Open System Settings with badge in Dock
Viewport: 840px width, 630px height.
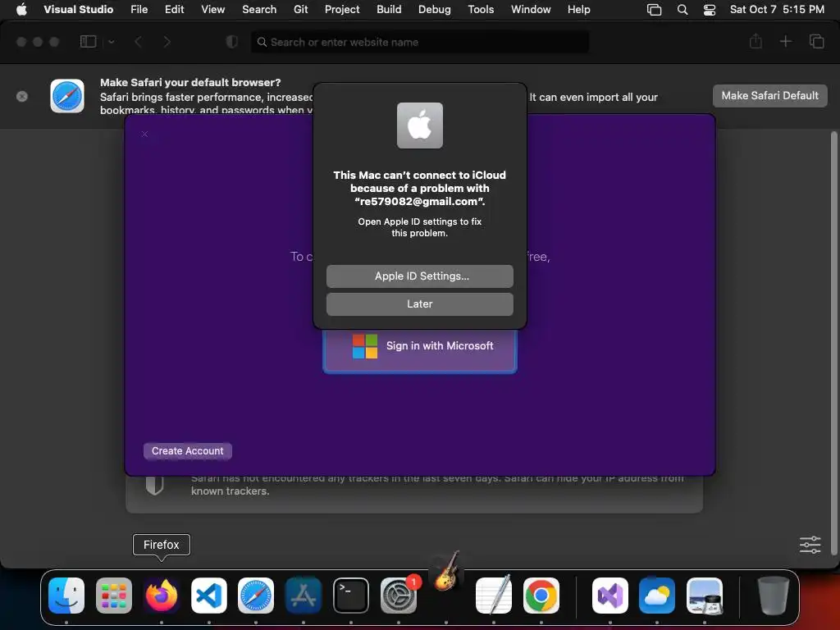(x=399, y=596)
